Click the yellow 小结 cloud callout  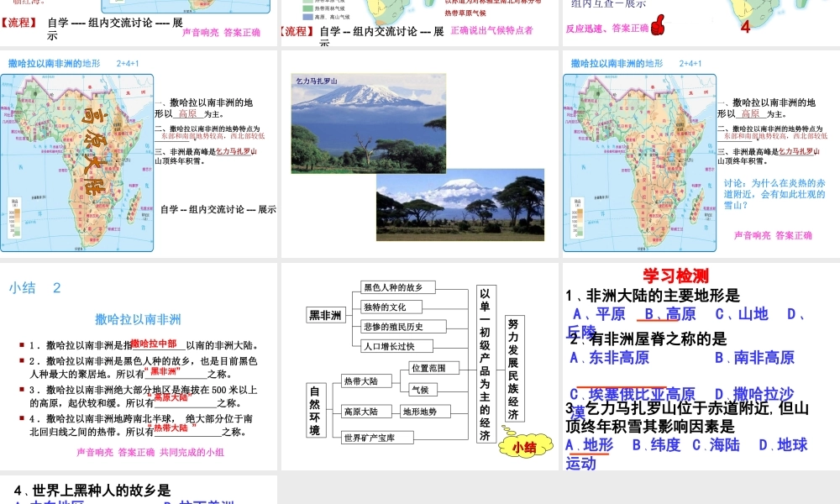point(525,447)
